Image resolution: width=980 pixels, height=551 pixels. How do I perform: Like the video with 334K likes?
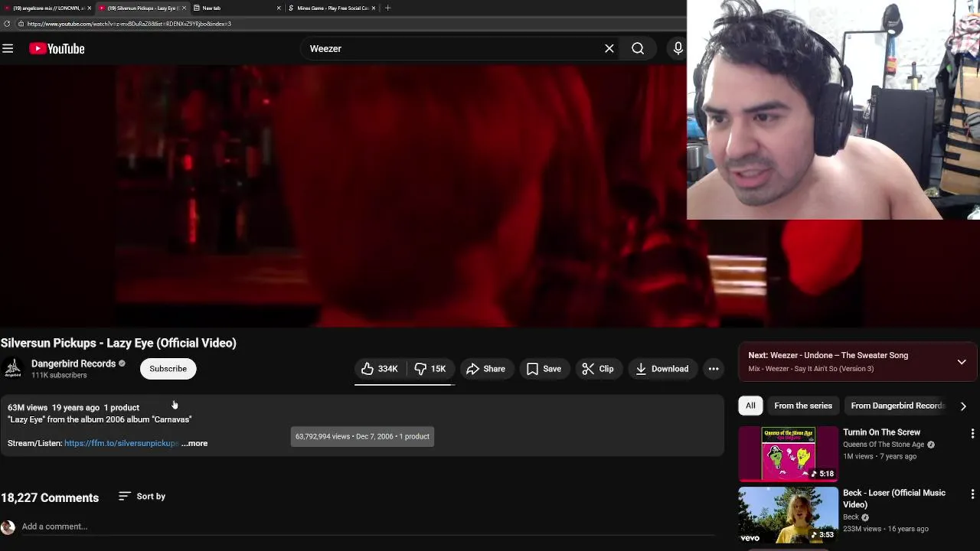coord(380,369)
